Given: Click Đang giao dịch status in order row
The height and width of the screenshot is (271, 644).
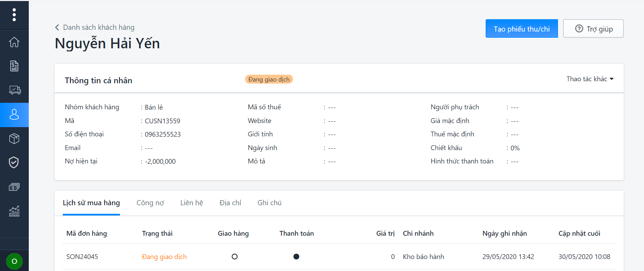Looking at the screenshot, I should [x=164, y=257].
